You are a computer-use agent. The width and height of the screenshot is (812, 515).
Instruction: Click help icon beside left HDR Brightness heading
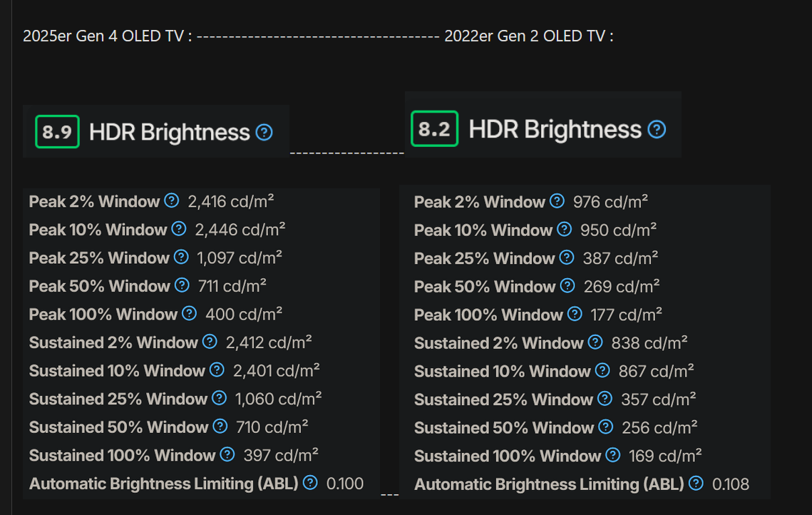tap(264, 133)
